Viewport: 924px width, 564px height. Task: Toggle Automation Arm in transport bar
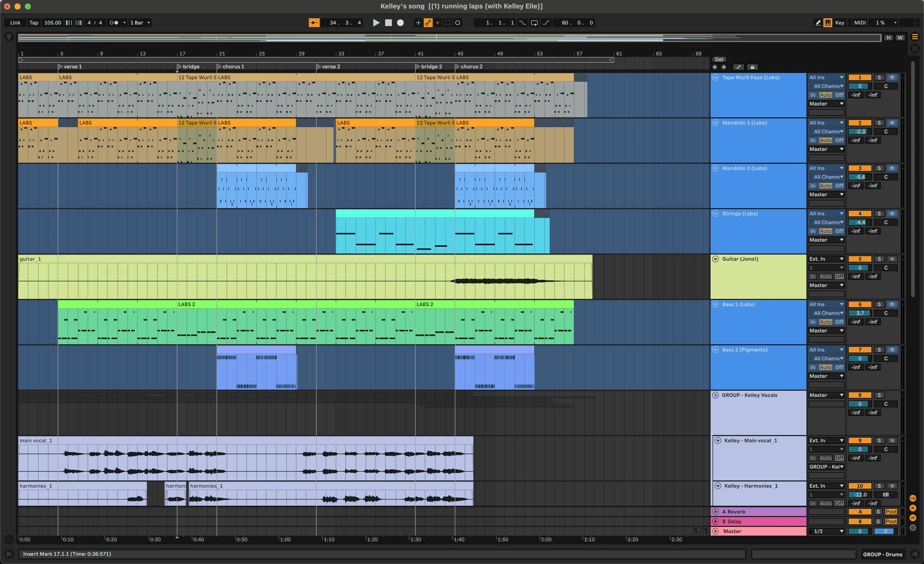tap(428, 23)
